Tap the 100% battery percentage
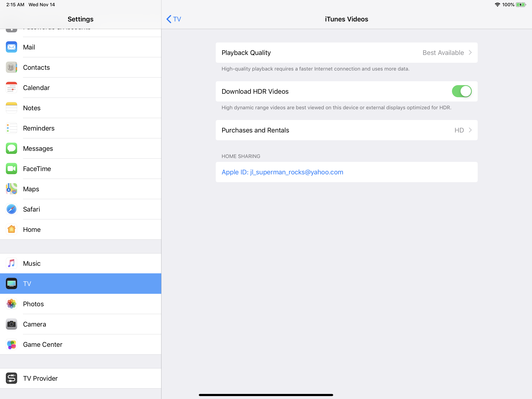Image resolution: width=532 pixels, height=399 pixels. pyautogui.click(x=508, y=4)
